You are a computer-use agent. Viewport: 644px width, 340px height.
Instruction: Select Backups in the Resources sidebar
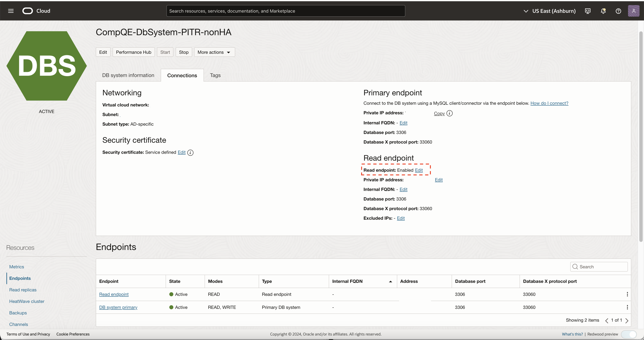pyautogui.click(x=18, y=313)
